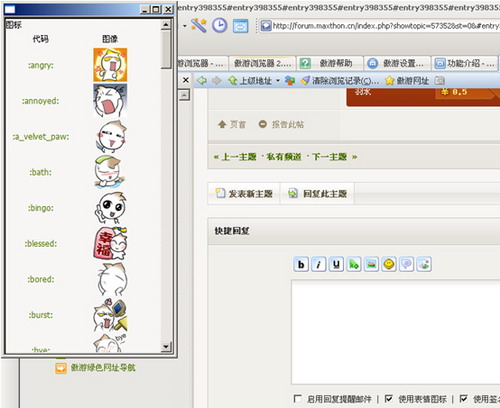Click emoticon popup scrollbar up arrow
500x408 pixels.
(x=166, y=25)
